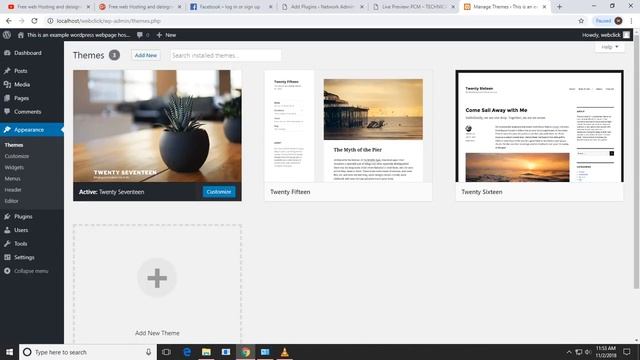Close the Manage Themes tab
This screenshot has height=360, width=640.
pyautogui.click(x=544, y=7)
